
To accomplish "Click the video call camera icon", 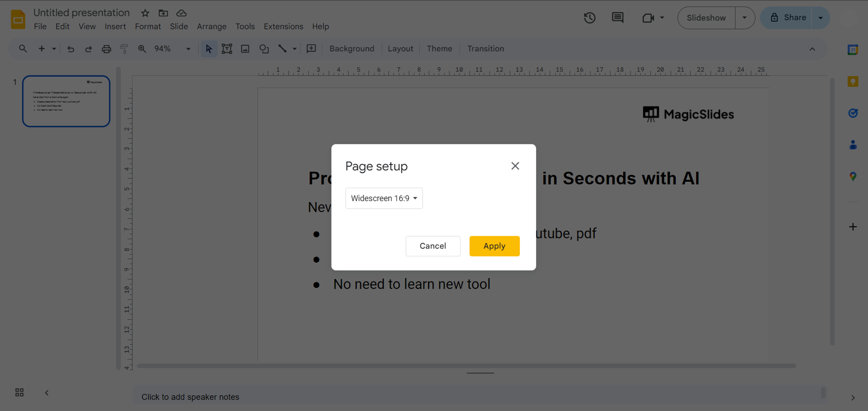I will coord(648,18).
